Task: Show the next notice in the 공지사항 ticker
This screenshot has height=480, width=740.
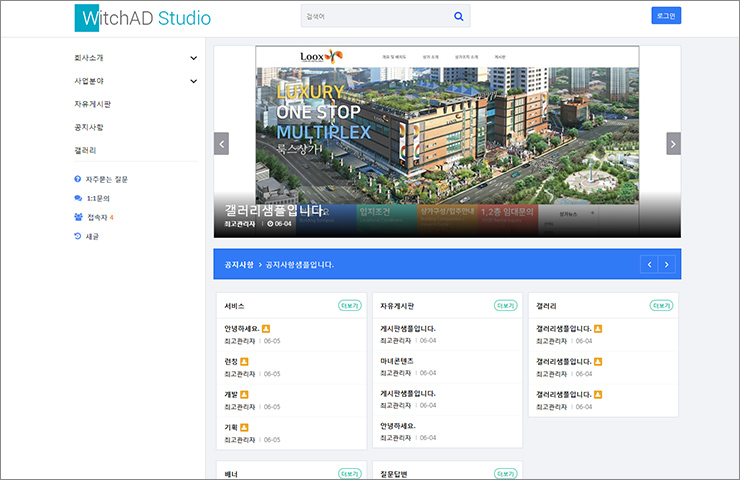Action: (x=666, y=264)
